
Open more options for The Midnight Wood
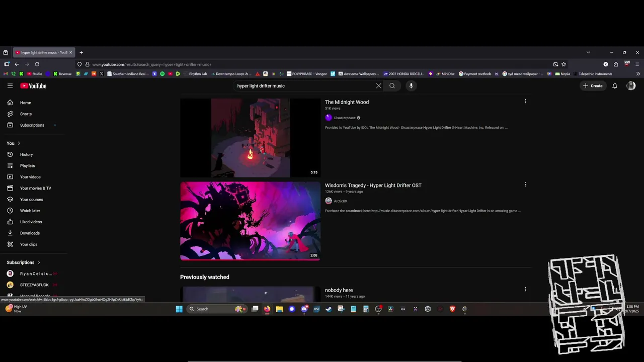pyautogui.click(x=526, y=101)
